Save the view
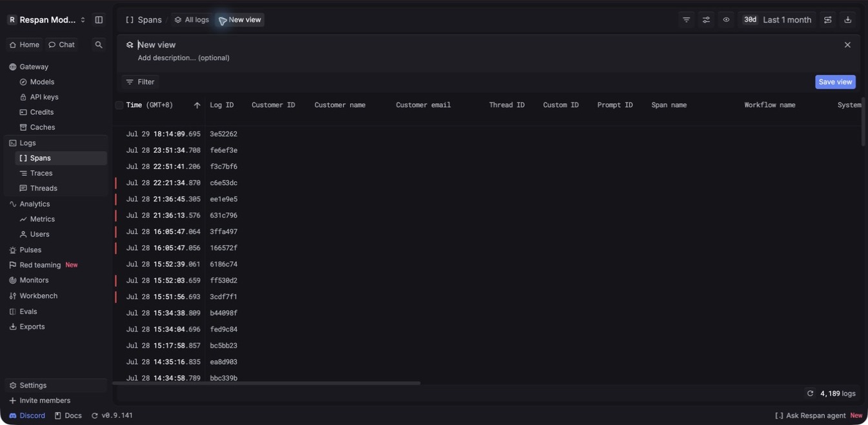 835,82
